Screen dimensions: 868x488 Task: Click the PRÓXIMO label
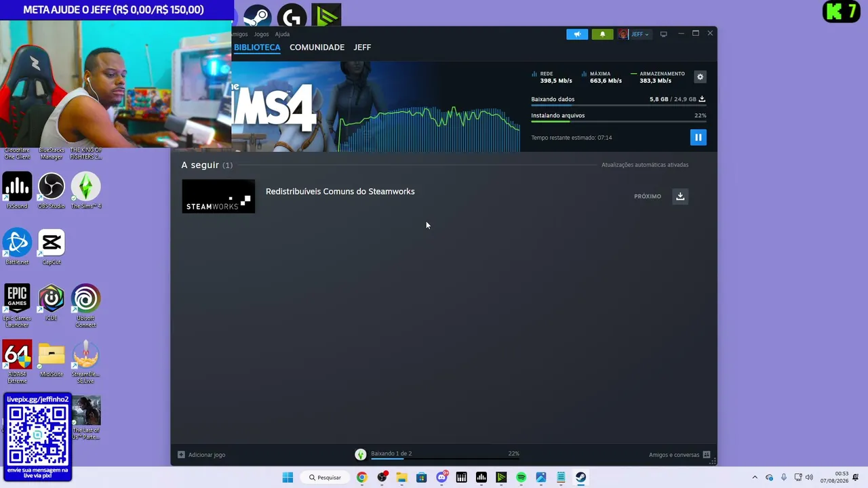(648, 197)
